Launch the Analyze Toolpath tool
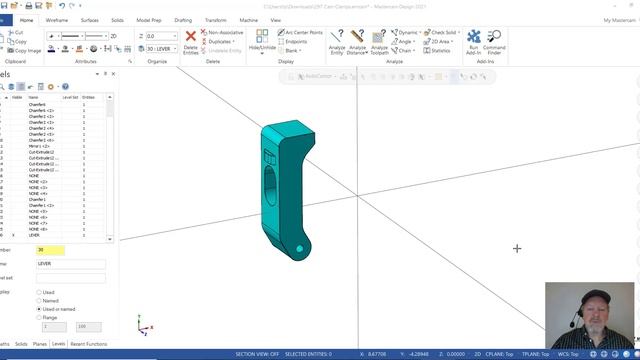The image size is (640, 360). point(379,42)
